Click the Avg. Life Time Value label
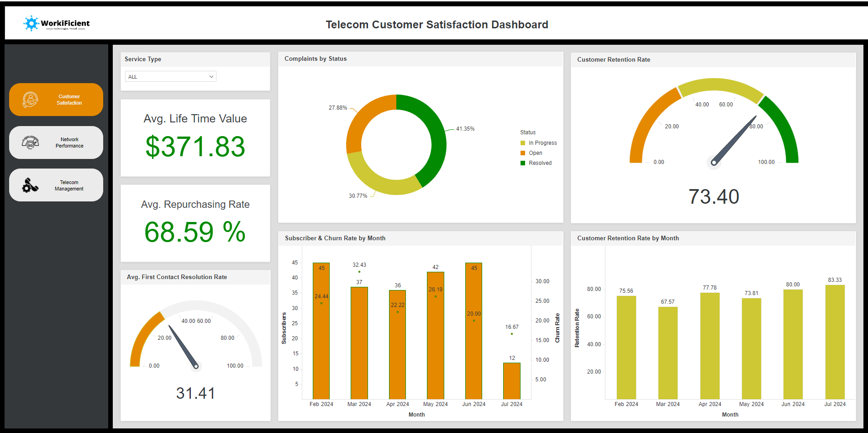Viewport: 868px width, 433px height. (195, 119)
